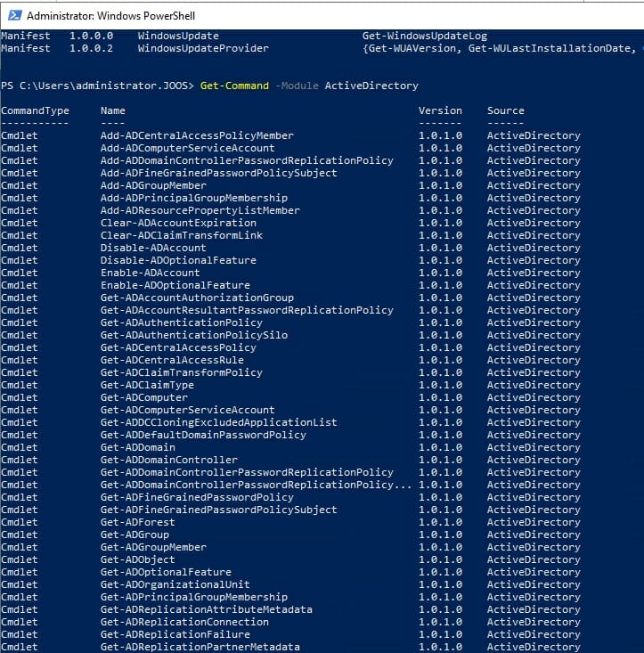644x653 pixels.
Task: Click Get-ADDomainController cmdlet name
Action: coord(169,461)
